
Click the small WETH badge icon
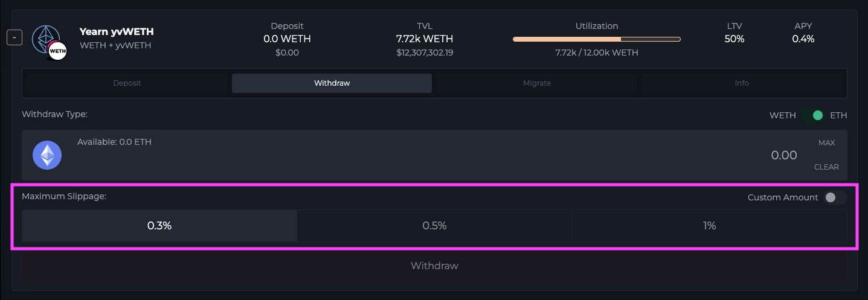pyautogui.click(x=57, y=51)
